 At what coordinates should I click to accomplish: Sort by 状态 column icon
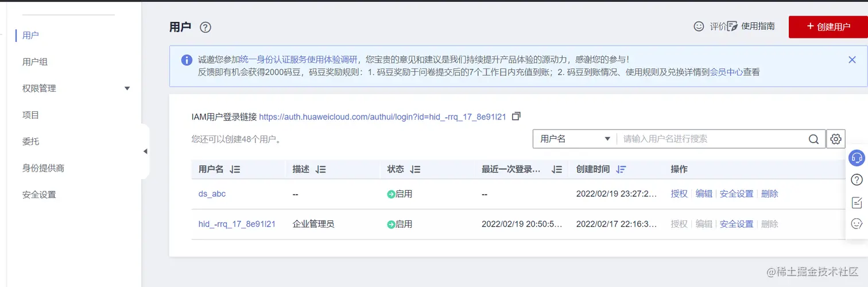pos(415,170)
